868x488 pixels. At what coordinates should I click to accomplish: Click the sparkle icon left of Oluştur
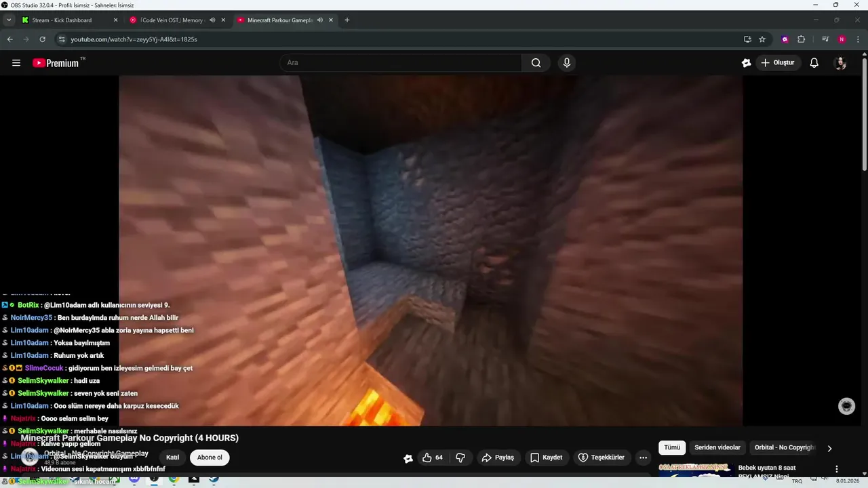[x=747, y=63]
